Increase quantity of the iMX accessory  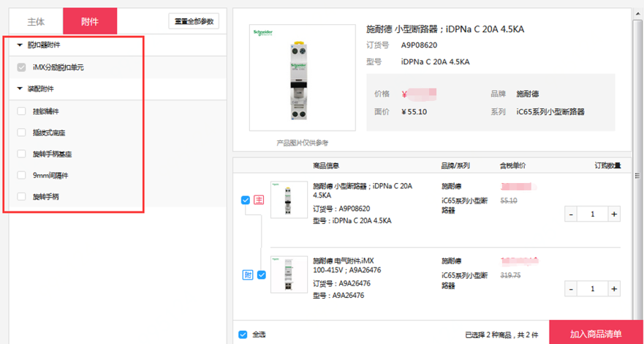614,288
